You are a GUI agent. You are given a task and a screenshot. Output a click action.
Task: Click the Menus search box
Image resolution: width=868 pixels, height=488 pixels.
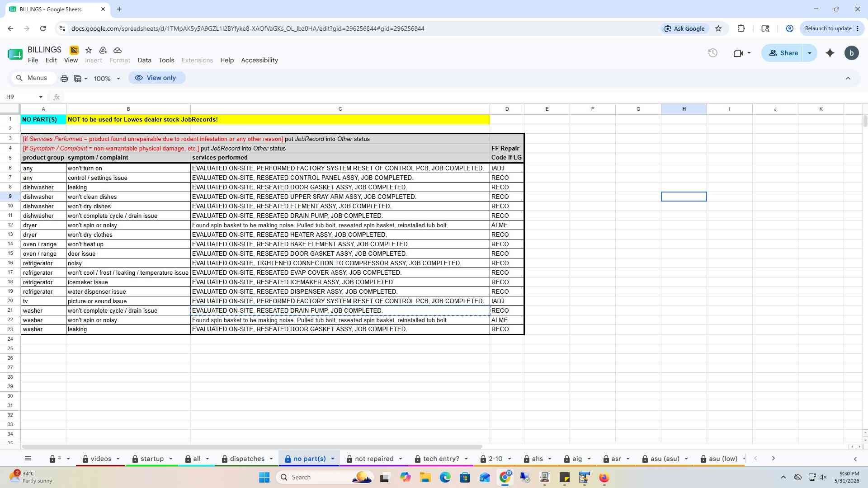[32, 78]
